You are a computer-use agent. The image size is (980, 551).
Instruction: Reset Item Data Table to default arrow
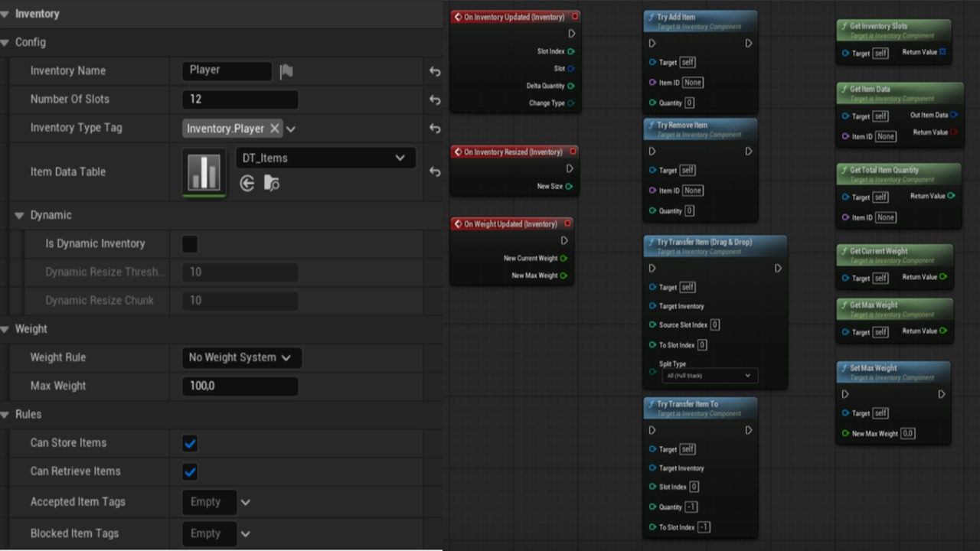click(x=435, y=172)
